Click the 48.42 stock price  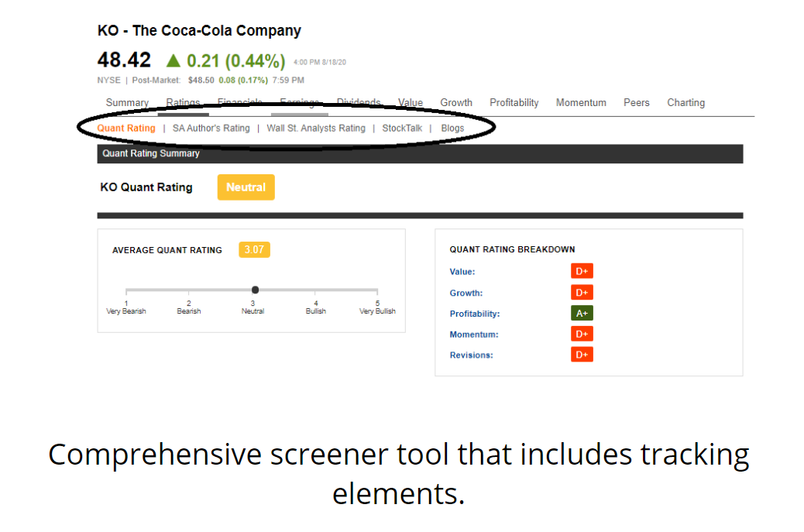tap(124, 60)
